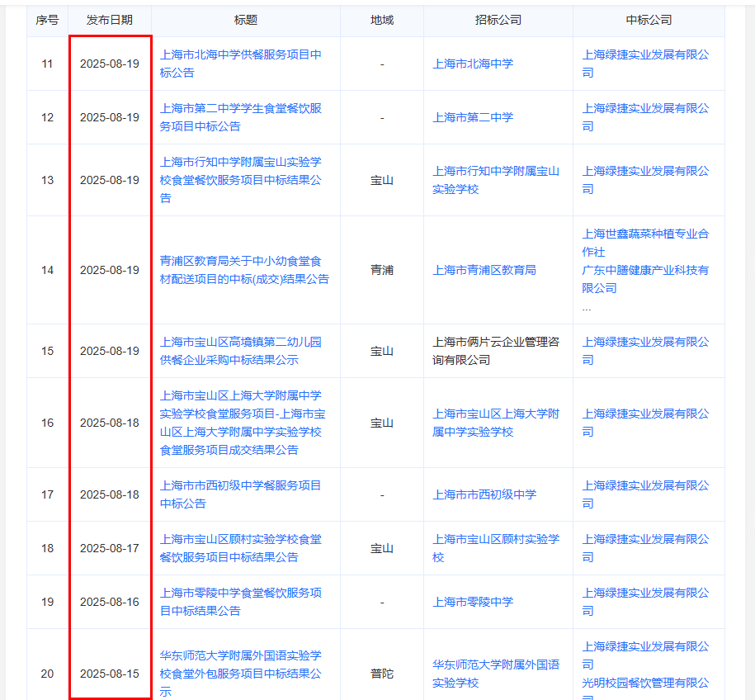Open 上海绿捷实业发展有限公司 winner link in row 12
This screenshot has width=755, height=700.
pyautogui.click(x=646, y=117)
